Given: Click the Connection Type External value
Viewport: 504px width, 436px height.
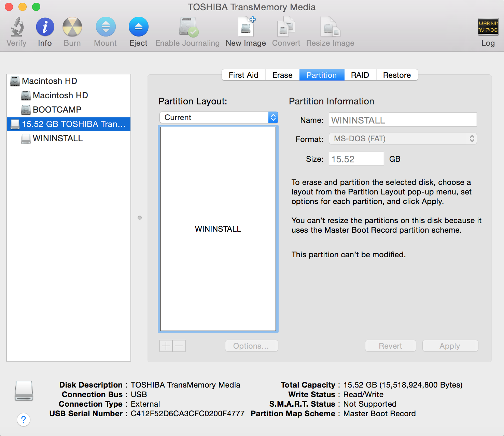Looking at the screenshot, I should pos(145,404).
